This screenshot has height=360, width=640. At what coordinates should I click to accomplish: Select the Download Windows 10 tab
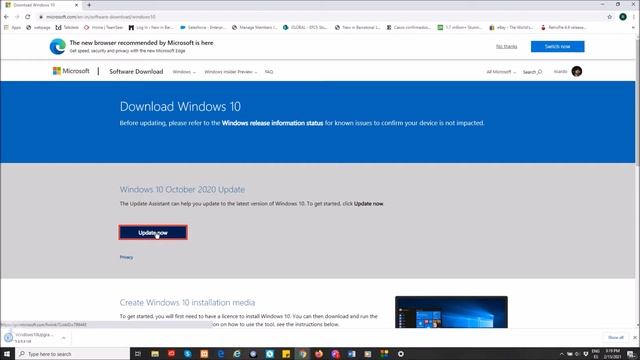pyautogui.click(x=41, y=5)
